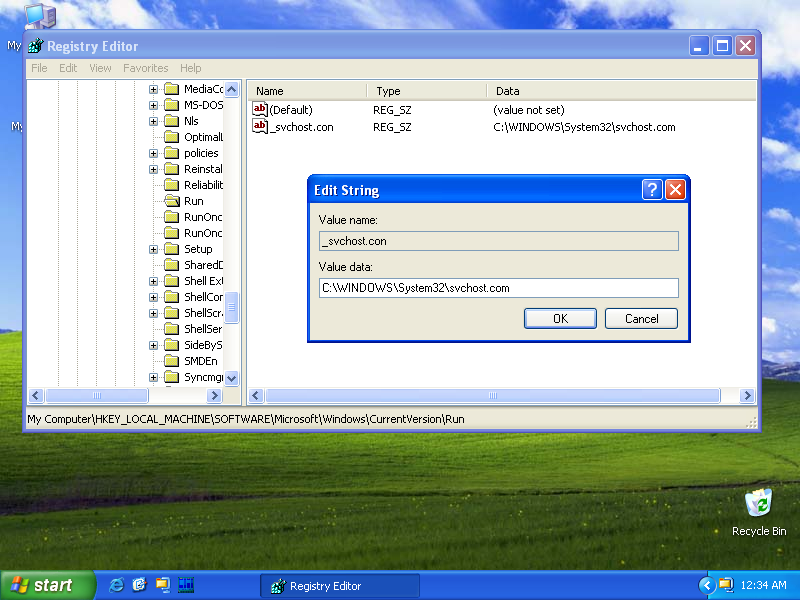Open the Favorites menu
The image size is (800, 600).
coord(145,68)
